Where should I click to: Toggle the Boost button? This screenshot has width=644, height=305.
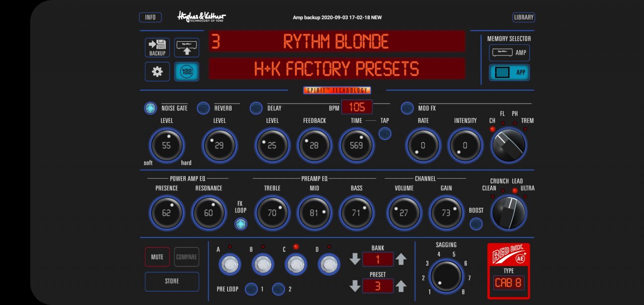476,224
